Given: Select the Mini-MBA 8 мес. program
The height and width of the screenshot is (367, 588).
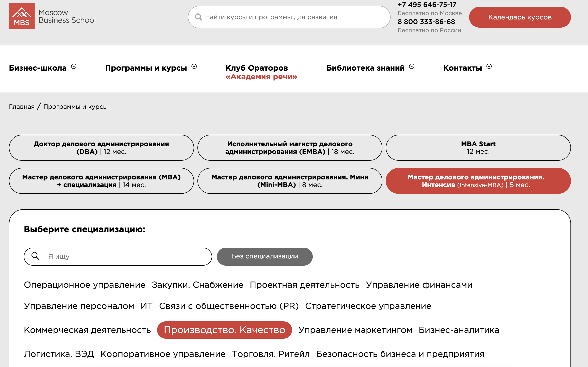Looking at the screenshot, I should [289, 181].
